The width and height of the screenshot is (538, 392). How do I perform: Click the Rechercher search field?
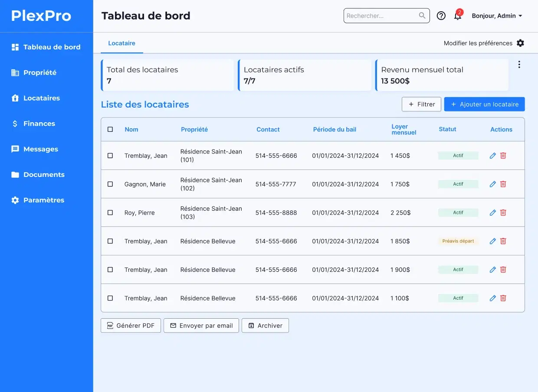click(381, 16)
